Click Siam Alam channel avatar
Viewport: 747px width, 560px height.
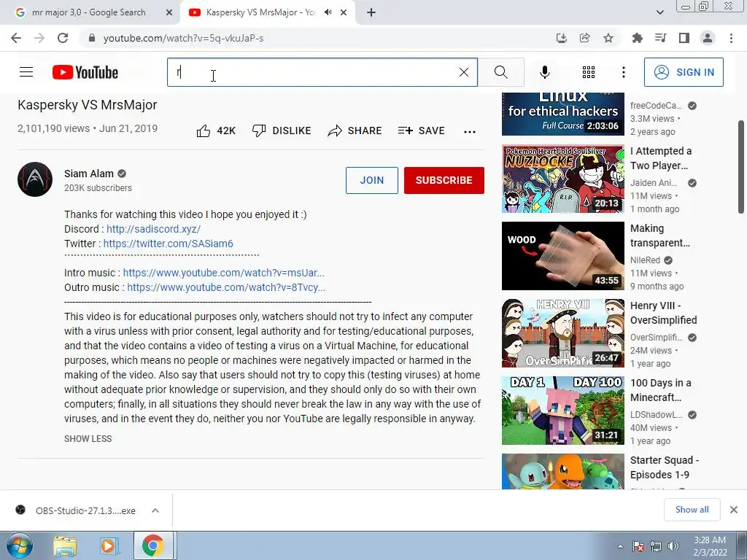click(35, 179)
